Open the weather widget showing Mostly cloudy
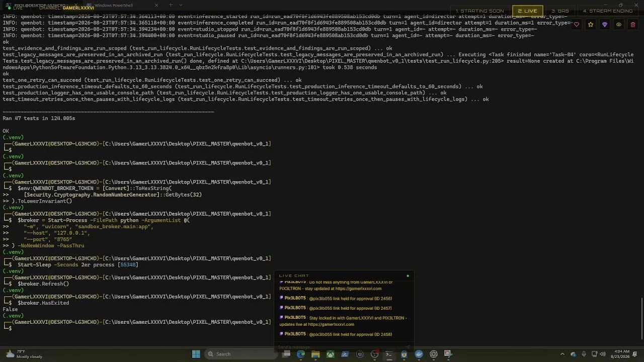The width and height of the screenshot is (644, 362). point(24,354)
